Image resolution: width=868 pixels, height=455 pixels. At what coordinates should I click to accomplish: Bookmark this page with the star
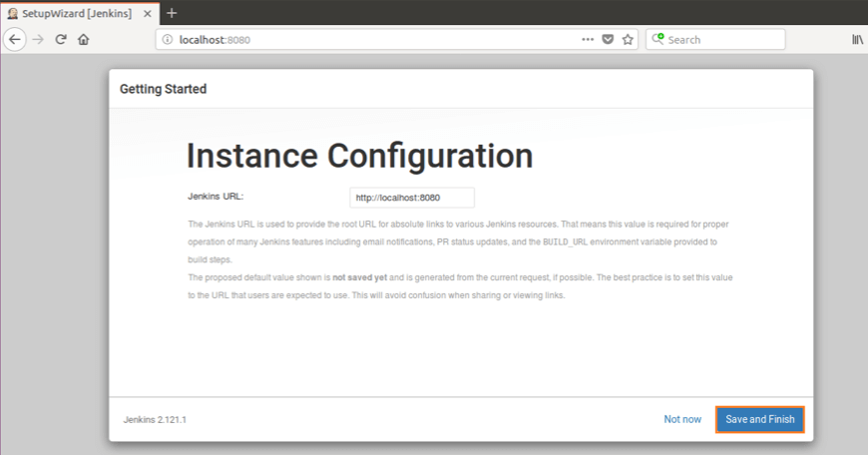point(628,39)
